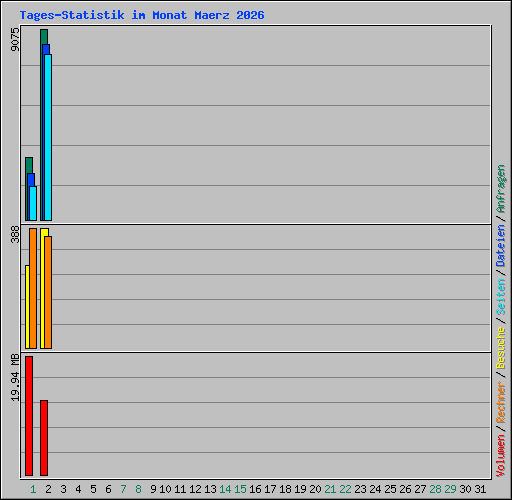Screen dimensions: 512x500
Task: Click day '12' on the x-axis
Action: 195,489
